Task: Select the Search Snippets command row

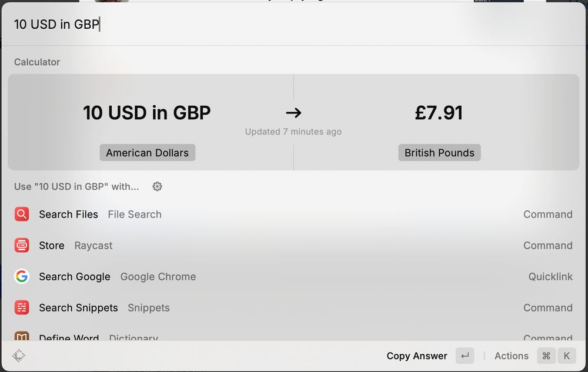Action: [x=293, y=307]
